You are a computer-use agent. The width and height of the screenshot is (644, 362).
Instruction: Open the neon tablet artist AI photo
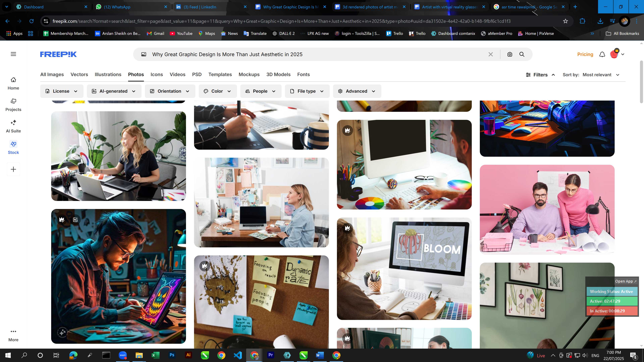tap(119, 276)
